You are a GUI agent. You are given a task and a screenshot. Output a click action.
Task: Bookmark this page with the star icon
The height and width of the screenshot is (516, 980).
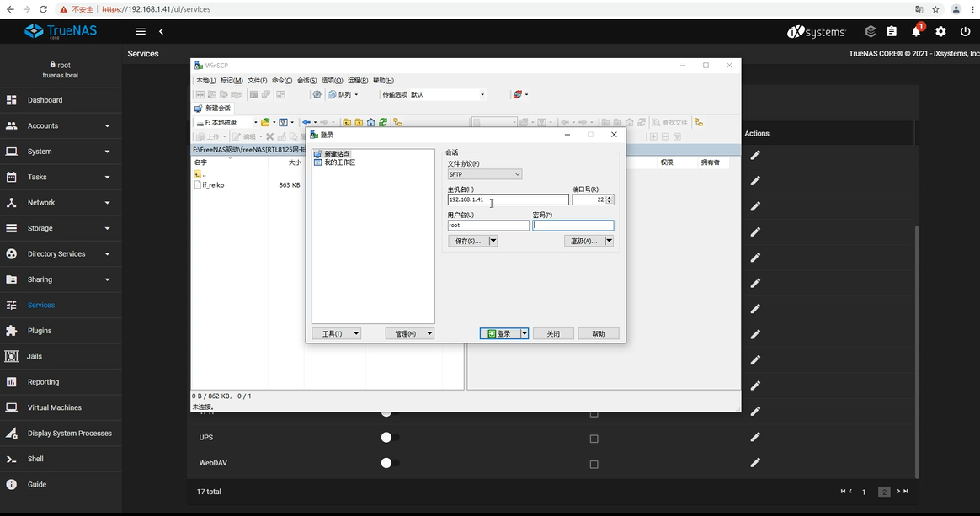click(x=935, y=9)
